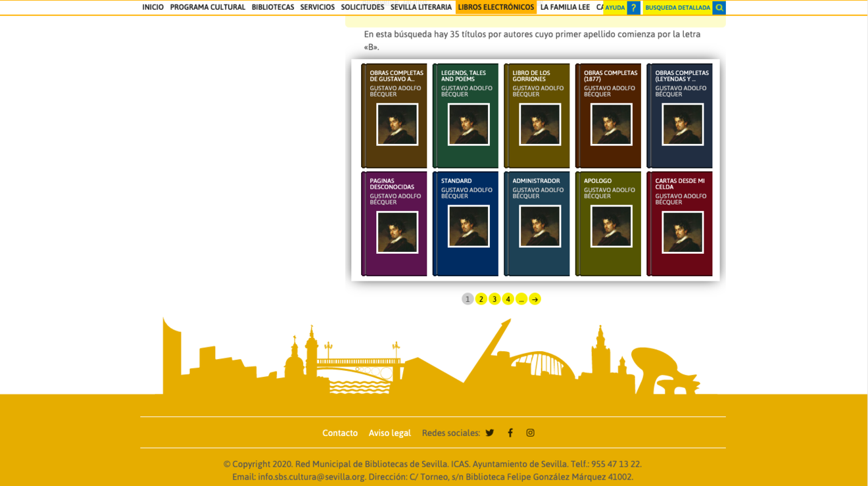Click the Twitter social media icon
This screenshot has width=868, height=486.
click(x=490, y=433)
